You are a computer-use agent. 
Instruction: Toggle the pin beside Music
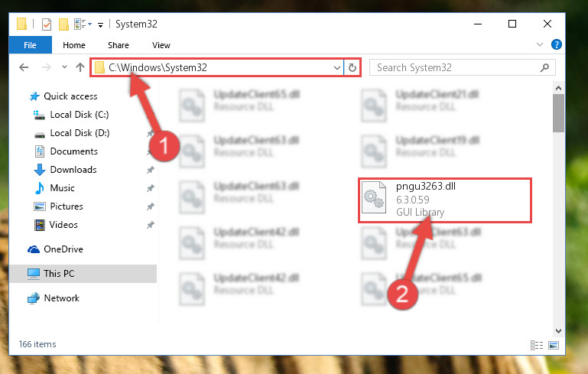(151, 188)
